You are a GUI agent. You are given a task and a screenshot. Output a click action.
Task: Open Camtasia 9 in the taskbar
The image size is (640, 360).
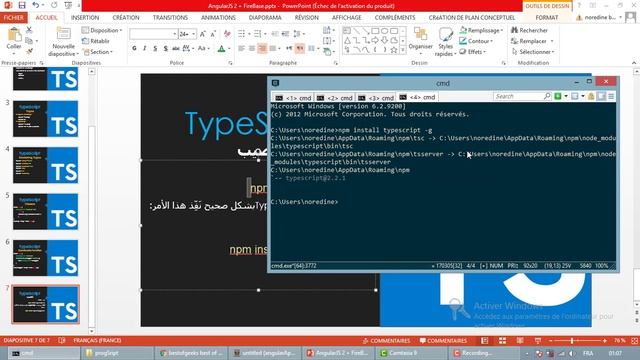click(x=412, y=353)
